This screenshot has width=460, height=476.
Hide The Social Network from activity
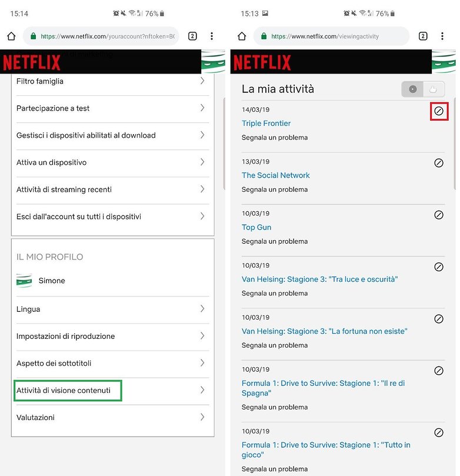(x=439, y=163)
